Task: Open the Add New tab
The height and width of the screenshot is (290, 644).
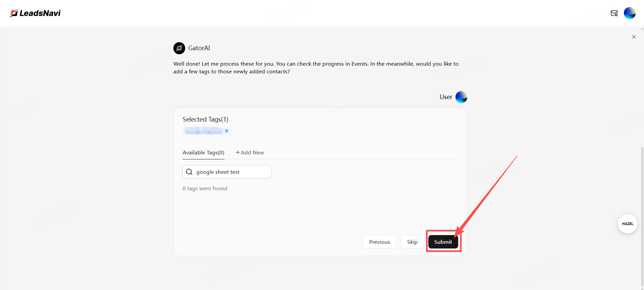Action: [250, 153]
